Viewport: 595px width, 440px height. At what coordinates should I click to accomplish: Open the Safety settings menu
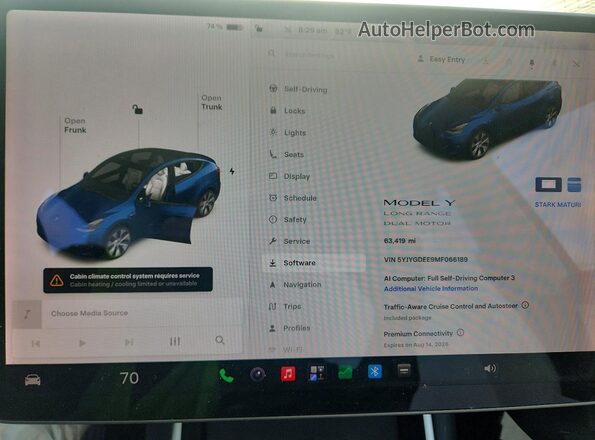287,219
